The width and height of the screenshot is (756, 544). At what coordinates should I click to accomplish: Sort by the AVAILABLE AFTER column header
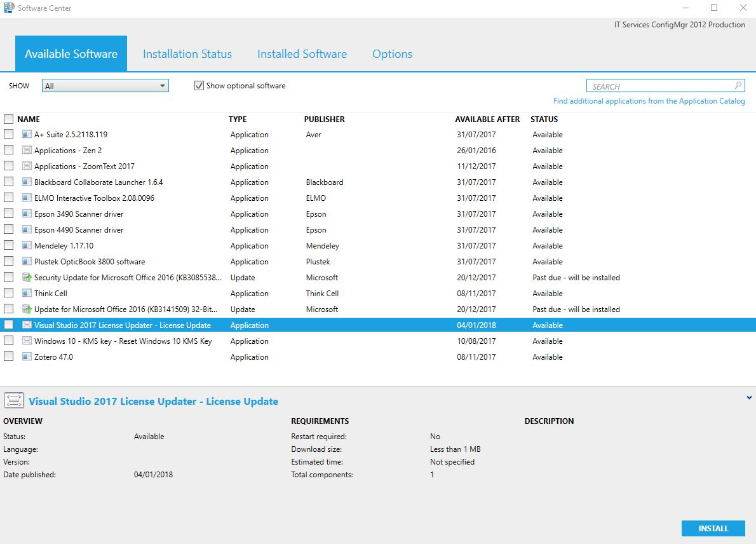(x=487, y=119)
